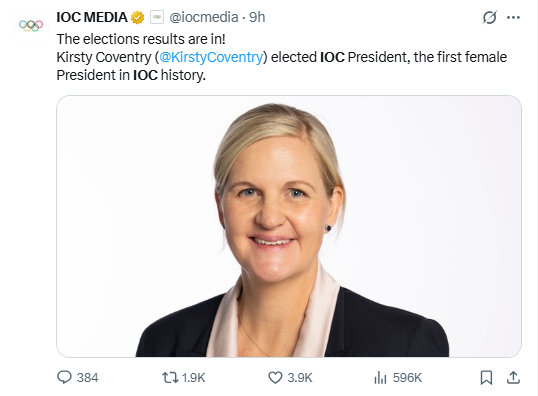Open IOC MEDIA Olympic rings avatar
538x396 pixels.
coord(31,26)
